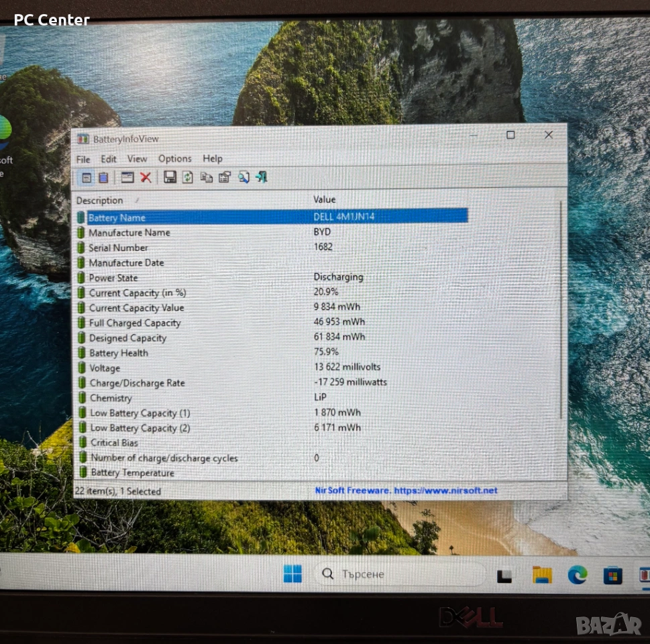Open the Battery Log view icon
Viewport: 650px width, 644px height.
[x=103, y=178]
